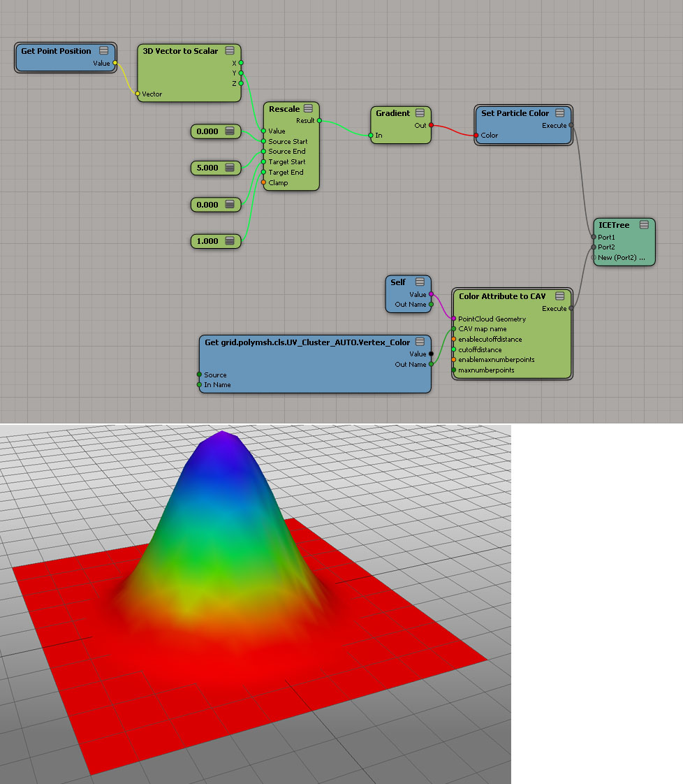Expand the 5.000 constant value node
The image size is (683, 784).
tap(230, 168)
